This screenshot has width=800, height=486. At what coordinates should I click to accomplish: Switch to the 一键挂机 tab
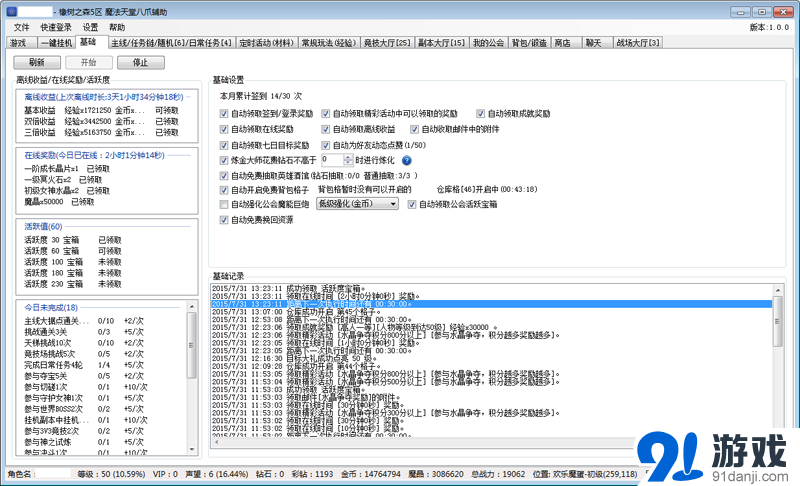tap(56, 43)
